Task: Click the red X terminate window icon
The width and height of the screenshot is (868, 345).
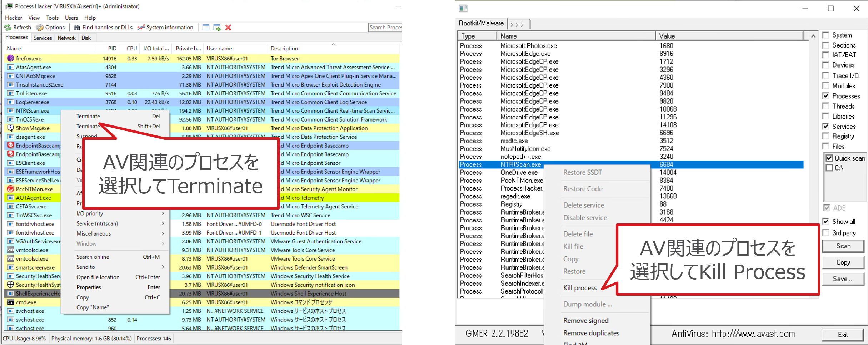Action: [228, 28]
